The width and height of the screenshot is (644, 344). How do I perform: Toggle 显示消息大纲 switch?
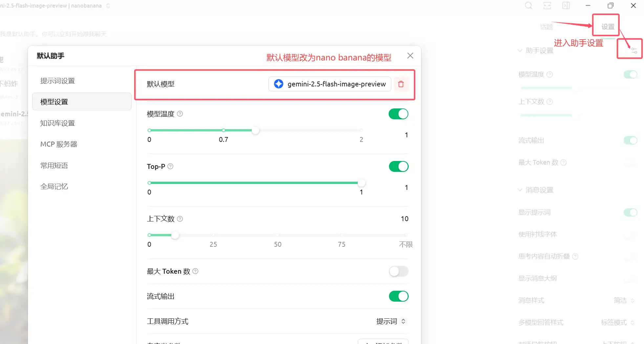point(631,279)
